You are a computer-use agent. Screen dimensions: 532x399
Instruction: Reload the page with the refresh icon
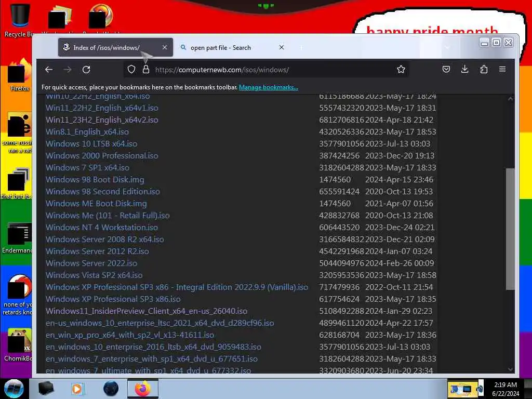tap(86, 70)
